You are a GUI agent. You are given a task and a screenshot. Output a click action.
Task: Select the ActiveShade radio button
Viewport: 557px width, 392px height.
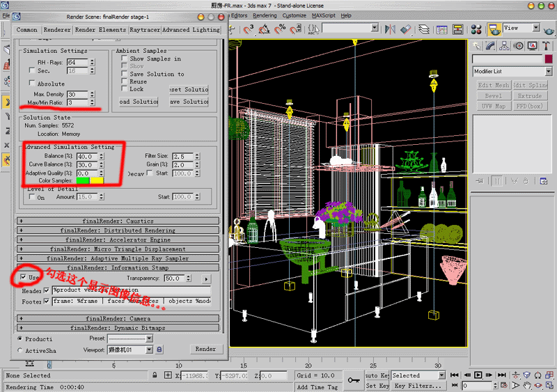click(19, 350)
